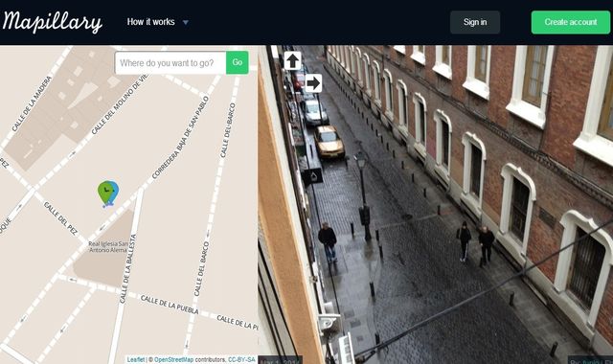Screen dimensions: 613x364
Task: Click the Calle del Molino de Viento label
Action: click(120, 104)
